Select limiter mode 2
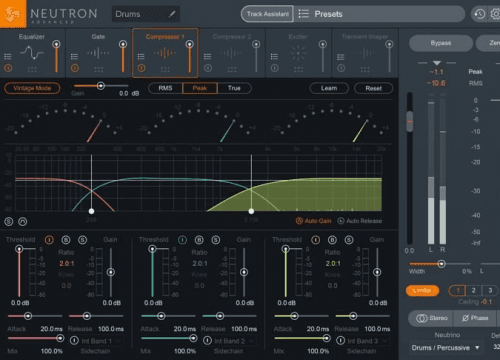The image size is (500, 360). click(x=473, y=290)
